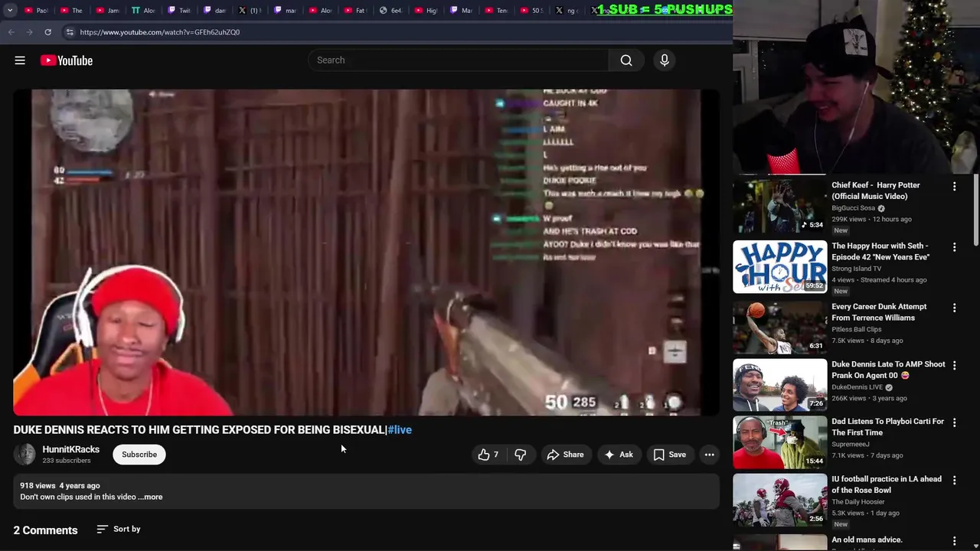Expand description with ...more
The height and width of the screenshot is (551, 980).
150,497
